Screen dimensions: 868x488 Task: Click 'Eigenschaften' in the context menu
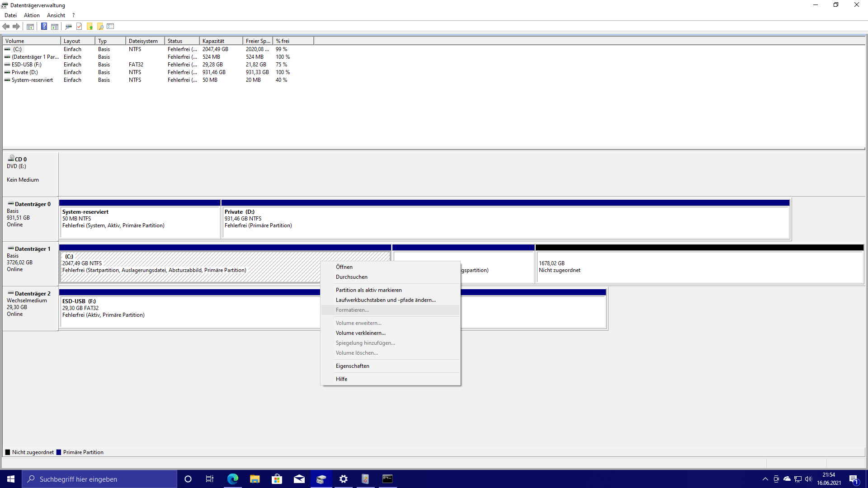(x=352, y=366)
